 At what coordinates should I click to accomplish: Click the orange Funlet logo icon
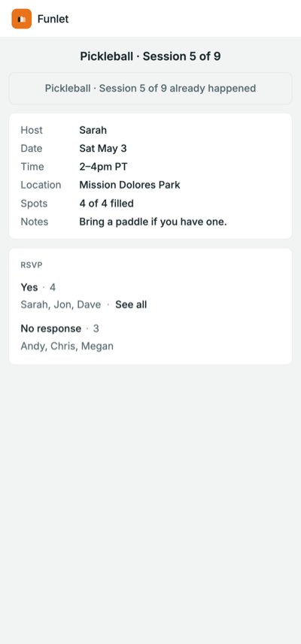click(21, 19)
